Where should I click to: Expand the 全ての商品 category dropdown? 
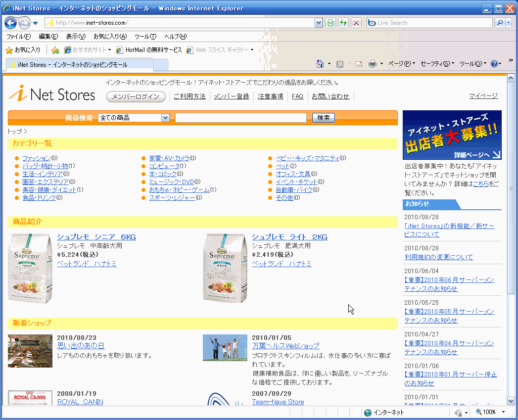[x=165, y=118]
